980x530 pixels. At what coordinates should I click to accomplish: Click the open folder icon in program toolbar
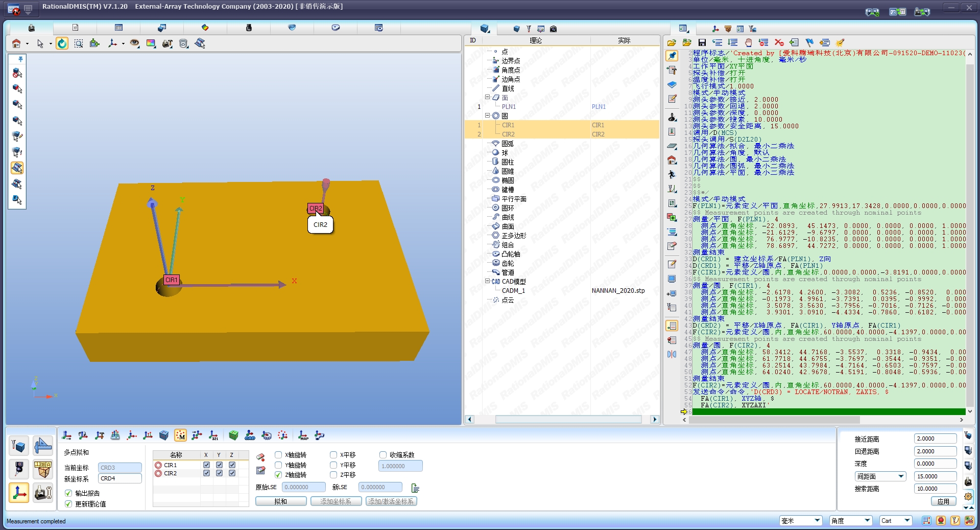tap(672, 42)
